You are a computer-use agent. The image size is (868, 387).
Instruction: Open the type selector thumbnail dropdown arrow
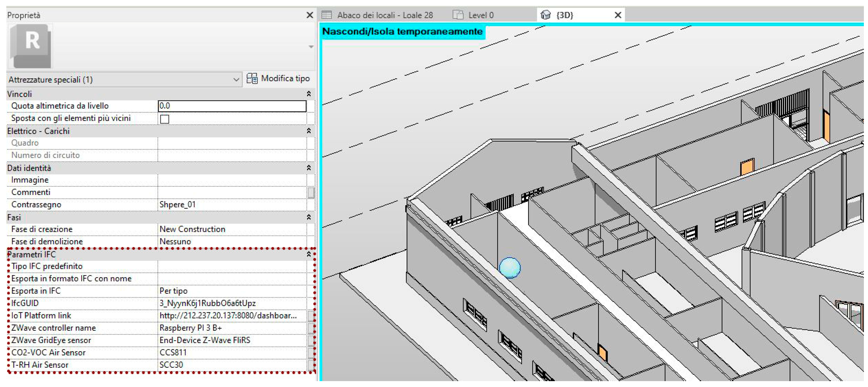pos(311,47)
